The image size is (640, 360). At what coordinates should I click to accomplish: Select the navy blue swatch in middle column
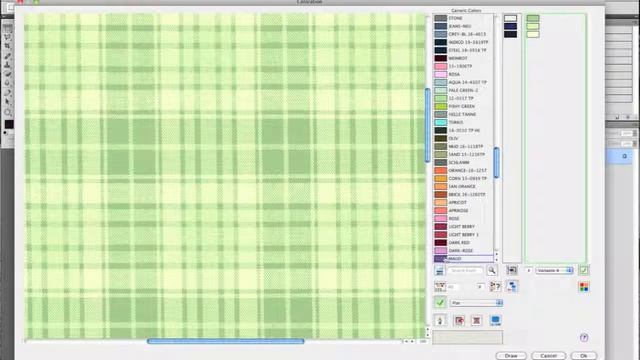pyautogui.click(x=510, y=27)
